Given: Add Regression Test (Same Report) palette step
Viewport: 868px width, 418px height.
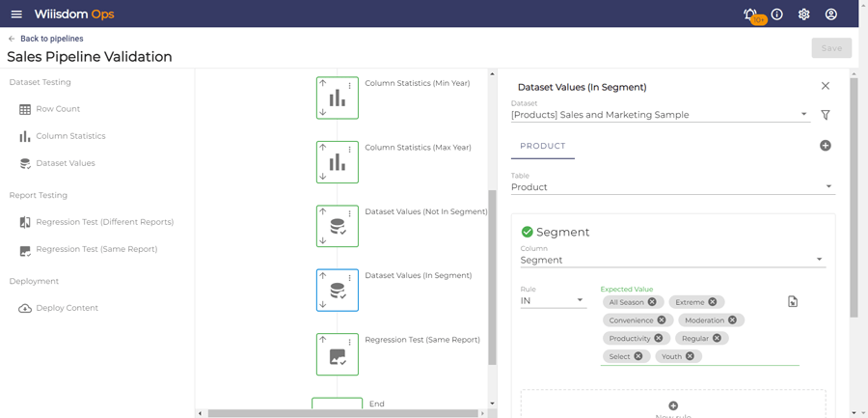Looking at the screenshot, I should click(88, 249).
